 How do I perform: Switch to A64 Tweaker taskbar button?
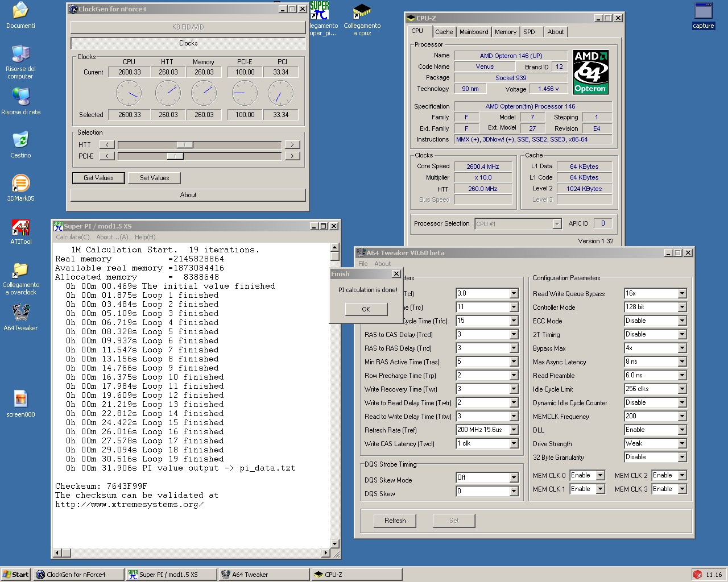[x=264, y=575]
